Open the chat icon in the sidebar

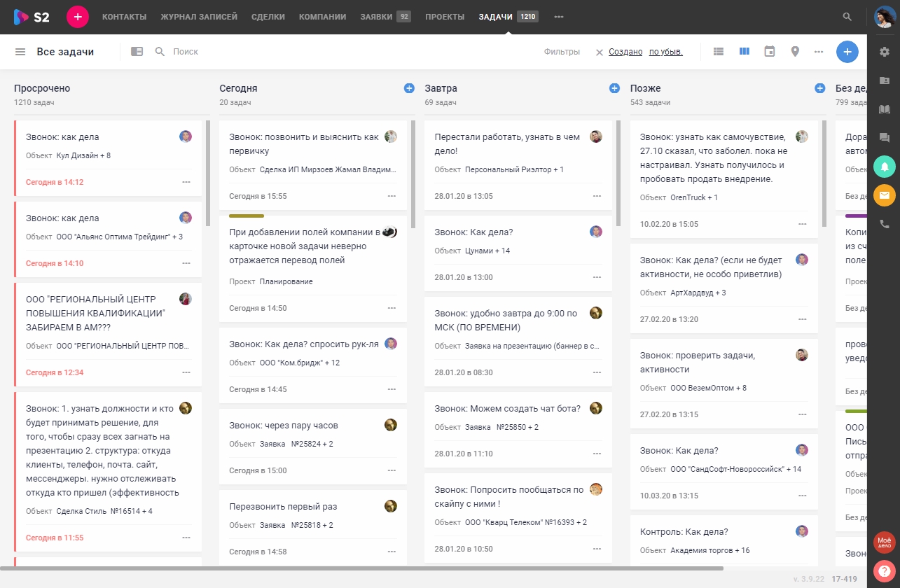tap(884, 138)
